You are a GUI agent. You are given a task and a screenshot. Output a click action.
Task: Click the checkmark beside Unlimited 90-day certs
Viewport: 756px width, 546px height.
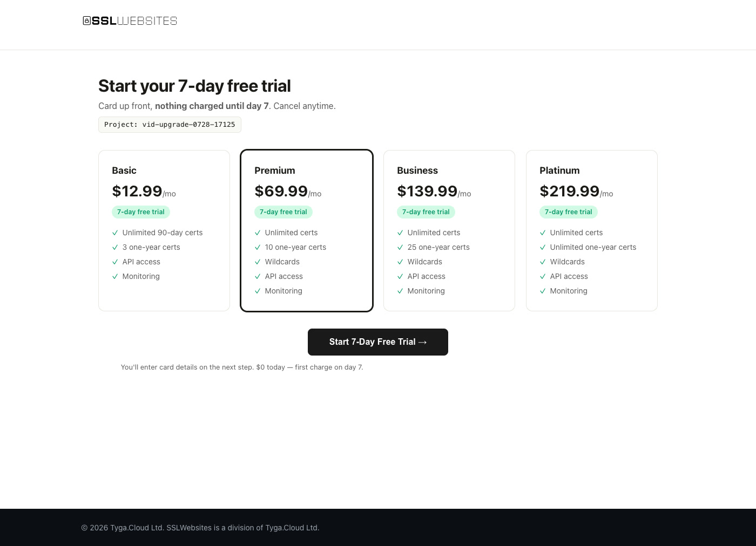pyautogui.click(x=115, y=233)
